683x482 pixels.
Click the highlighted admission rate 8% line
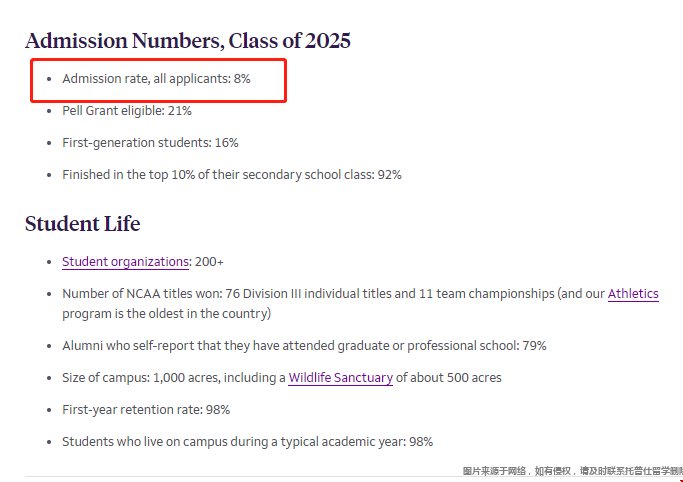[156, 78]
